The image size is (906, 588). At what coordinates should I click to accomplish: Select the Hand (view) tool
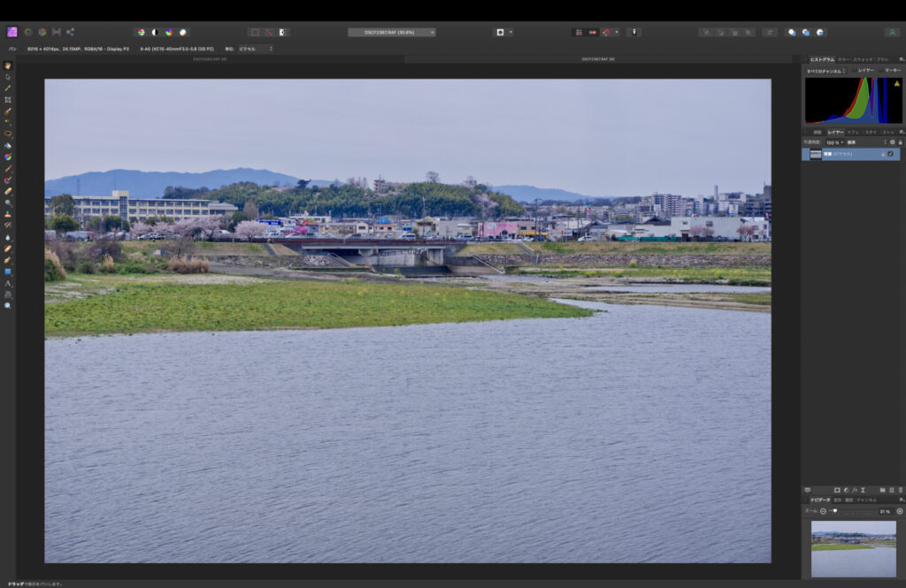(8, 65)
